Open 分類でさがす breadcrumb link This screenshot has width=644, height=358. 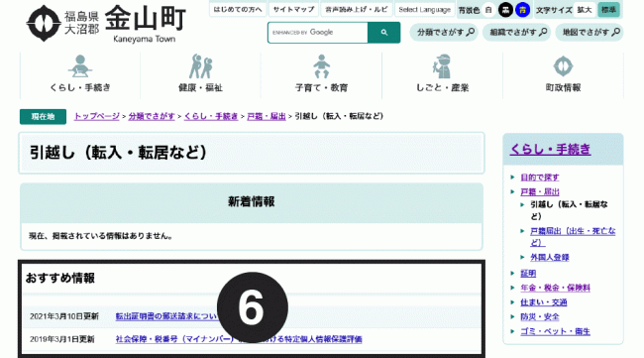point(152,116)
